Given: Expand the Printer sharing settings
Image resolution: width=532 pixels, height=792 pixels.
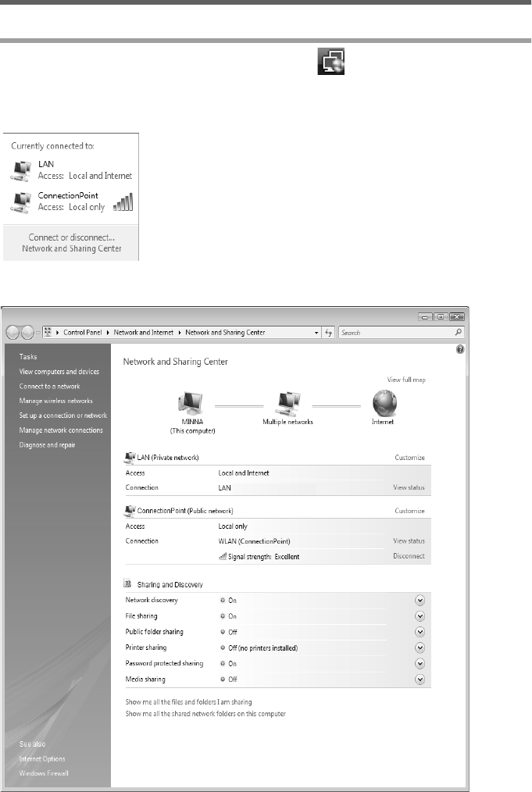Looking at the screenshot, I should [420, 648].
